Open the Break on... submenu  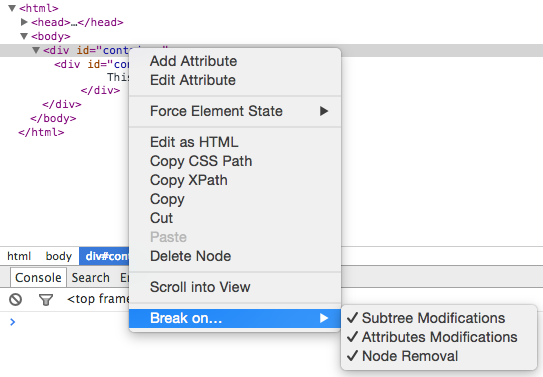pyautogui.click(x=235, y=318)
